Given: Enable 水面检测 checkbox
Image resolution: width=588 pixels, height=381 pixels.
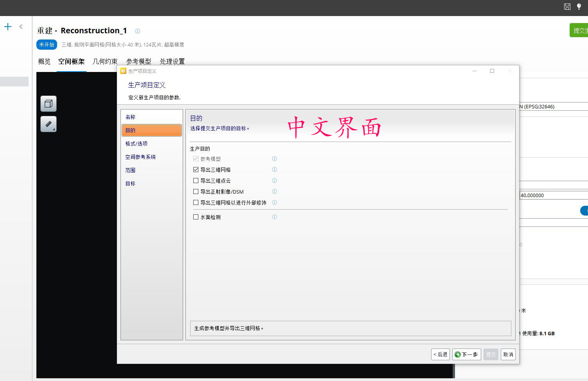Looking at the screenshot, I should pyautogui.click(x=196, y=217).
